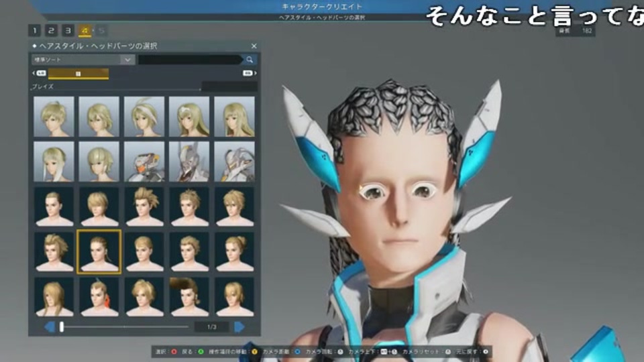Choose hairstyle with ahoge and white streak
The image size is (644, 362).
(144, 117)
